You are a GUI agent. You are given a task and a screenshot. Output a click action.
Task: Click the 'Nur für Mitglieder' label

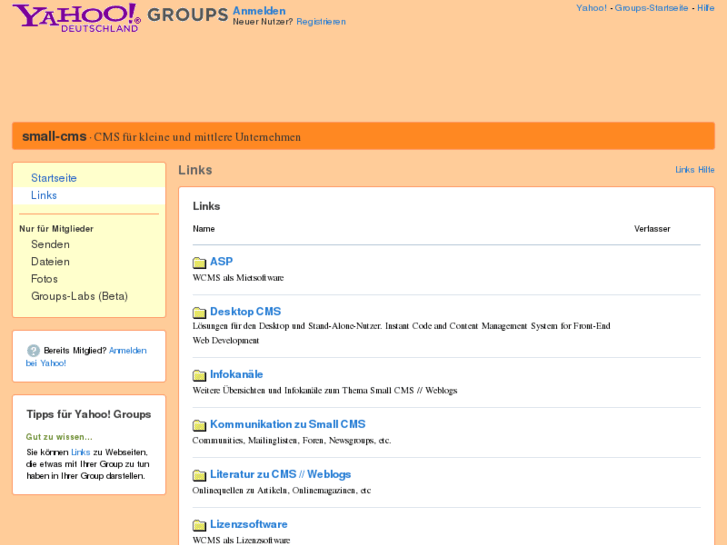pyautogui.click(x=56, y=229)
